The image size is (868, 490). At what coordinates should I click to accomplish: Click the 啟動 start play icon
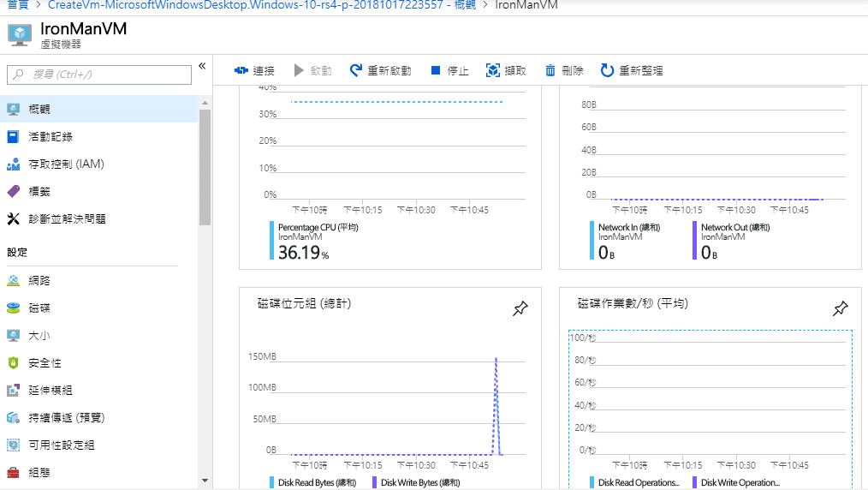(299, 70)
